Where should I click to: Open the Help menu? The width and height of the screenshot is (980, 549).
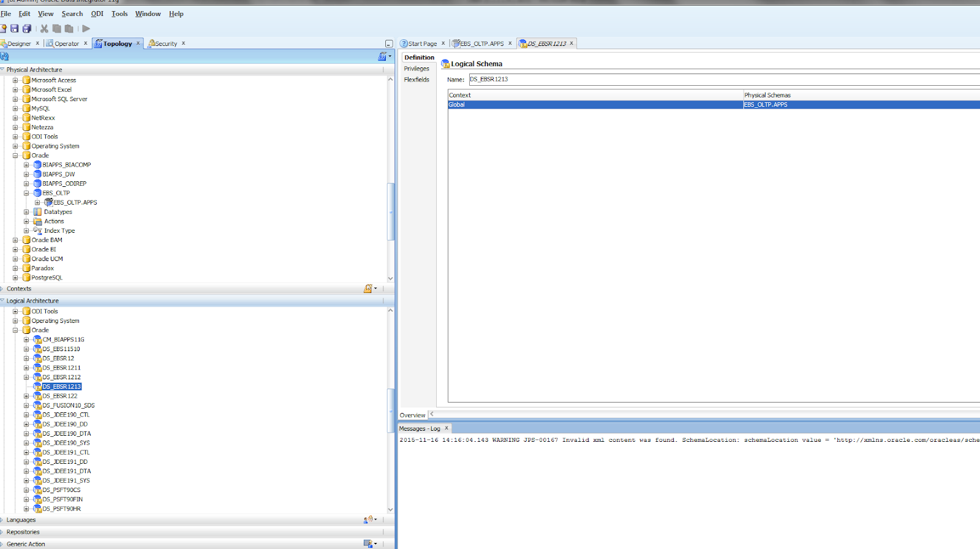176,13
